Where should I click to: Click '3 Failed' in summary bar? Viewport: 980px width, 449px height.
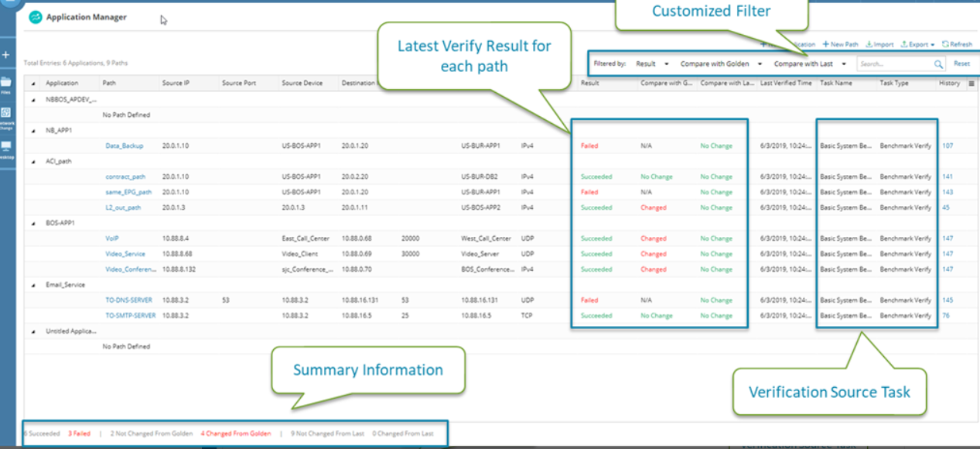coord(79,434)
